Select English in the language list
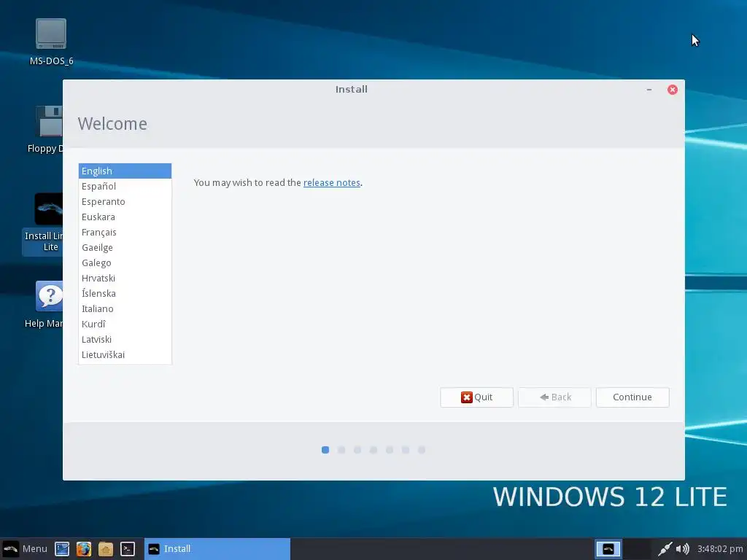 (125, 171)
